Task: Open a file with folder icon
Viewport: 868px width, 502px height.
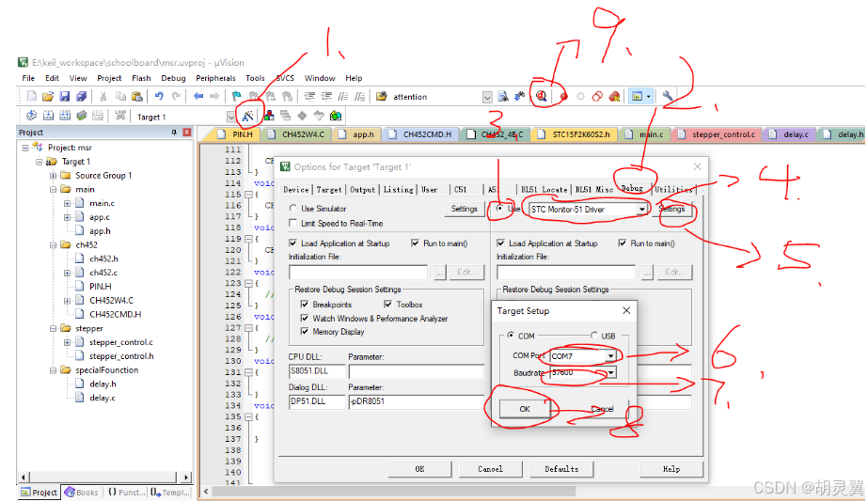Action: pyautogui.click(x=48, y=96)
